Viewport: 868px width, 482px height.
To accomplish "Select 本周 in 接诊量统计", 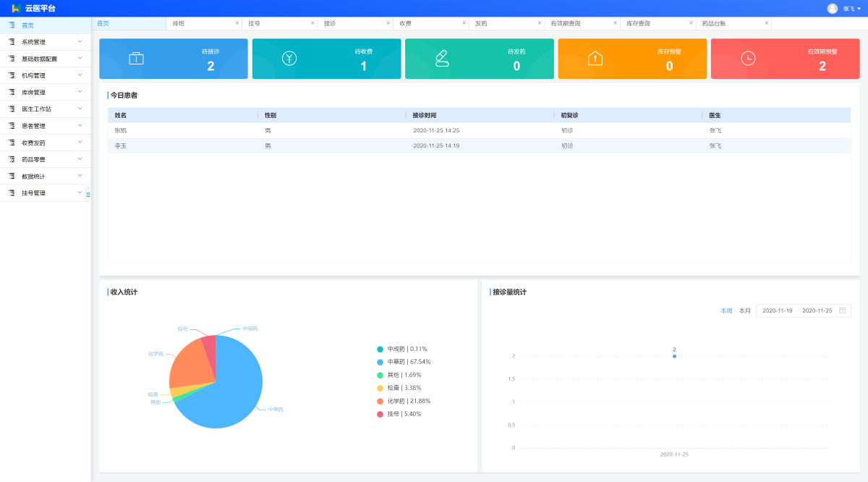I will 726,310.
